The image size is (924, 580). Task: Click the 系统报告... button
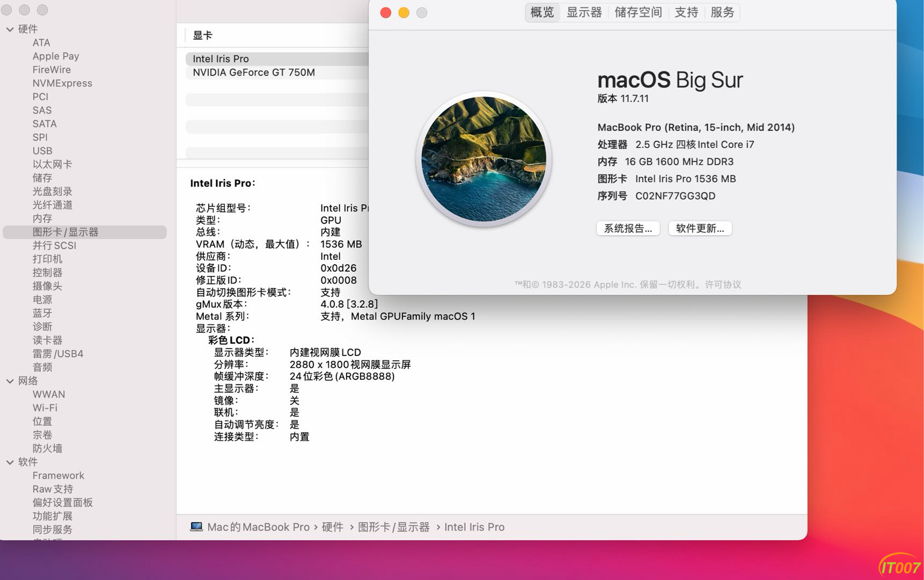628,228
